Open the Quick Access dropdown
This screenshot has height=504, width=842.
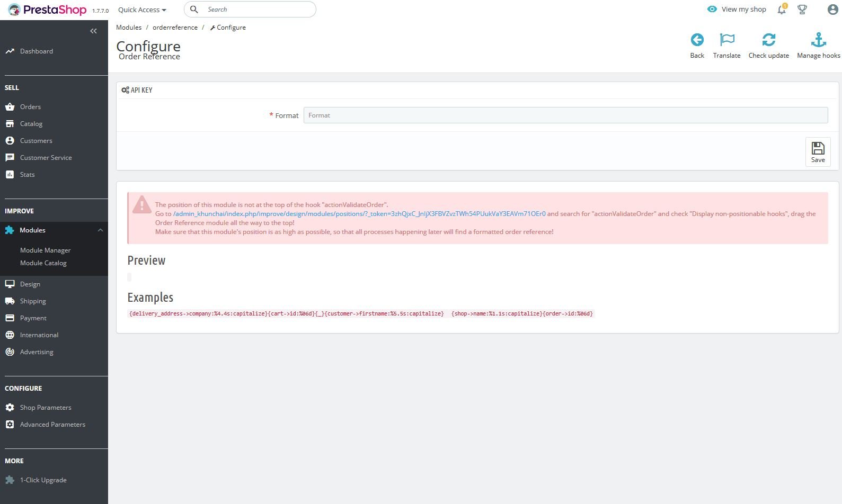point(142,10)
